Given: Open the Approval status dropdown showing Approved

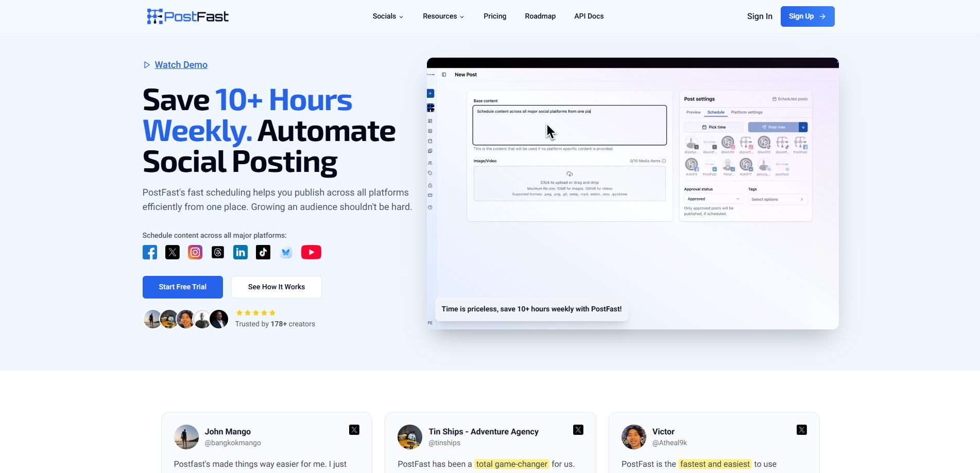Looking at the screenshot, I should click(713, 199).
